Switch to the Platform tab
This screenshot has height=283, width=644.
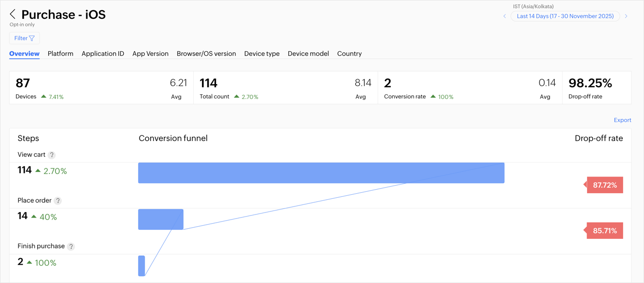click(x=60, y=54)
